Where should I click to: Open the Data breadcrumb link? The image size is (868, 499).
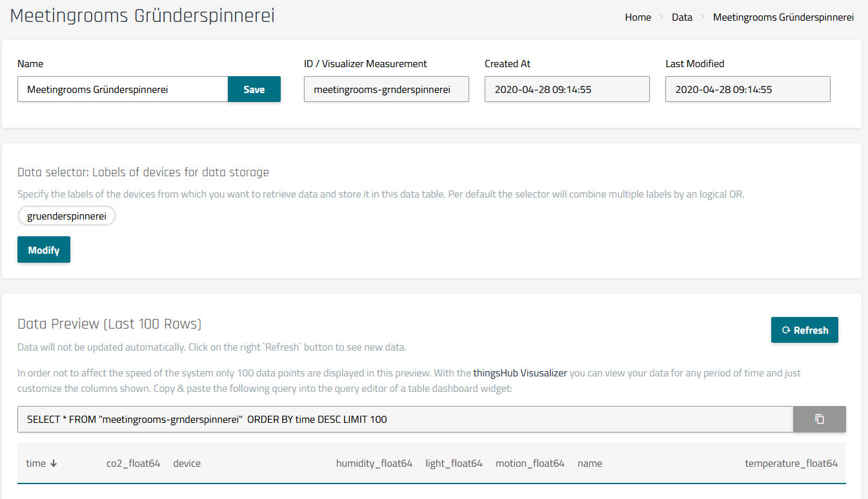coord(681,17)
